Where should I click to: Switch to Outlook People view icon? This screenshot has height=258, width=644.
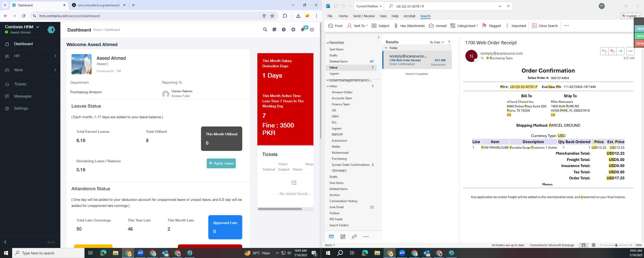tap(354, 237)
